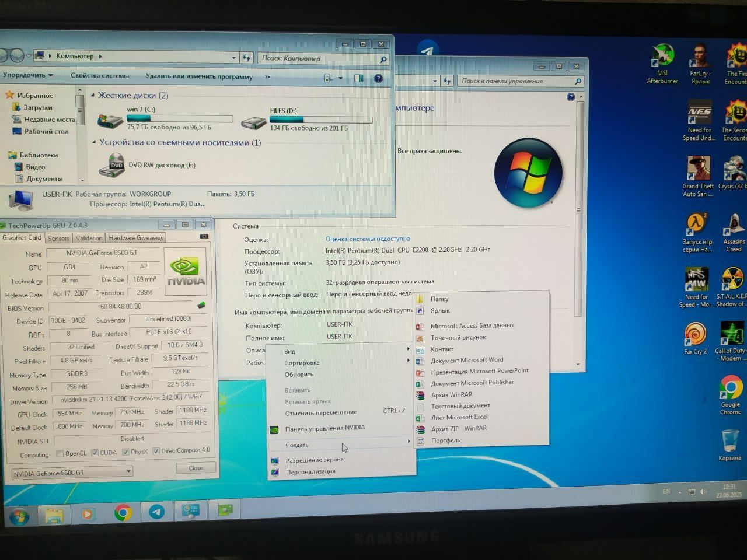Select the win 7 (C:) drive icon
This screenshot has width=747, height=560.
110,120
